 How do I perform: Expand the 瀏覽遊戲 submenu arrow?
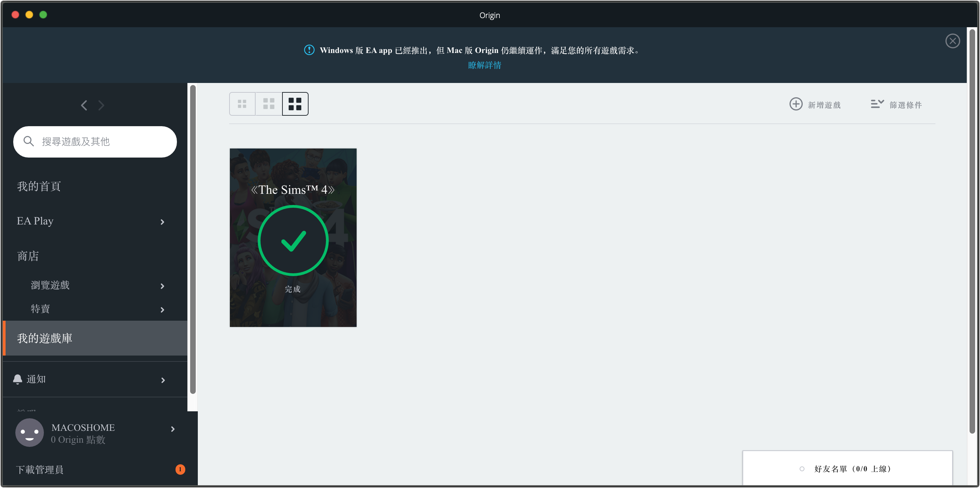point(162,286)
